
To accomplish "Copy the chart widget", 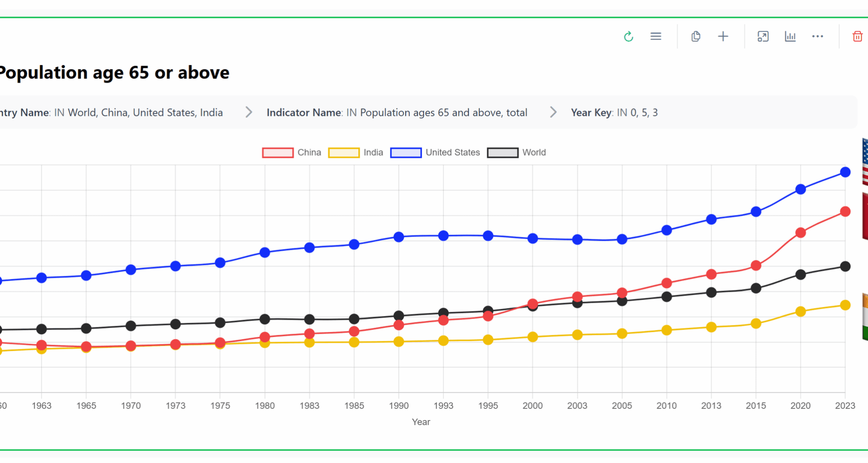I will pos(695,36).
